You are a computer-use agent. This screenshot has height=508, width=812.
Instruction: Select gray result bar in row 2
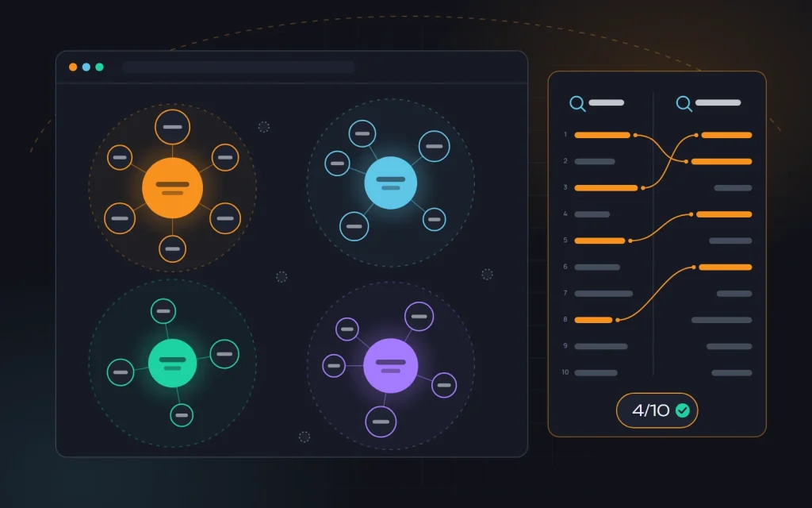[595, 162]
